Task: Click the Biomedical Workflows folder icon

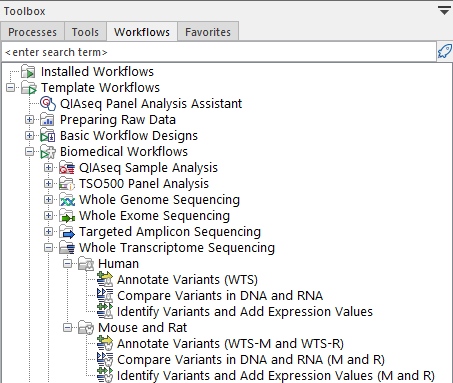Action: point(48,152)
